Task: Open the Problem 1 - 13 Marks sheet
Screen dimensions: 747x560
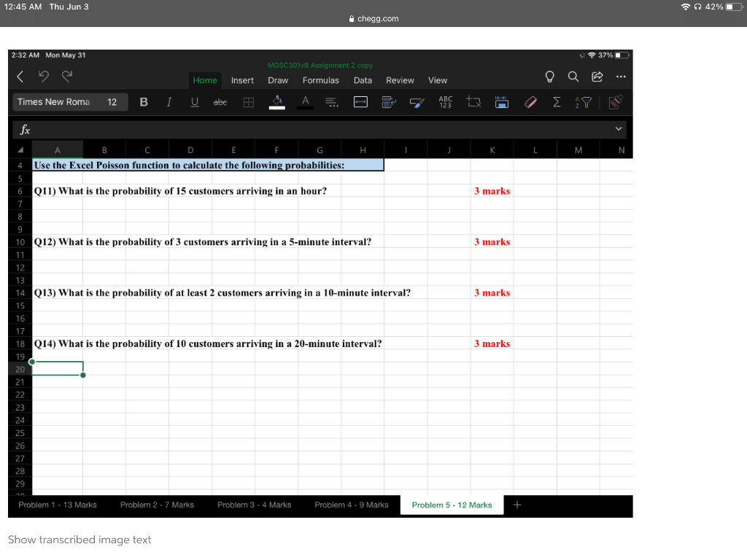Action: pos(58,505)
